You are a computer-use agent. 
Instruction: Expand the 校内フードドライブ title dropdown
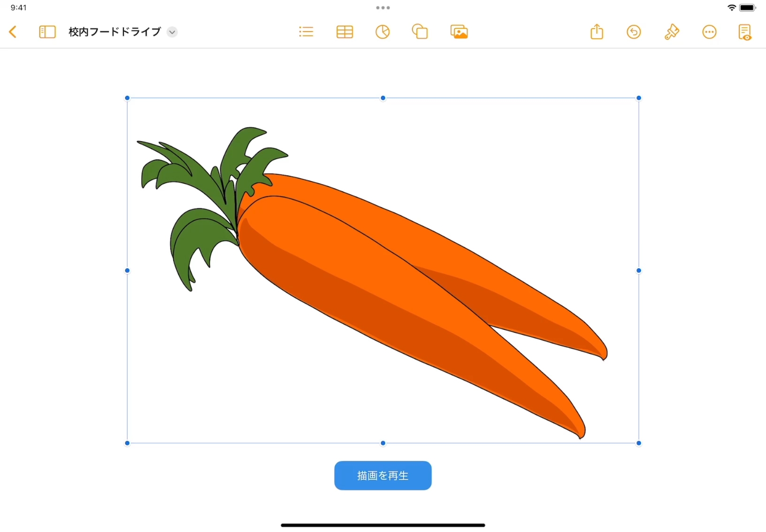coord(172,32)
